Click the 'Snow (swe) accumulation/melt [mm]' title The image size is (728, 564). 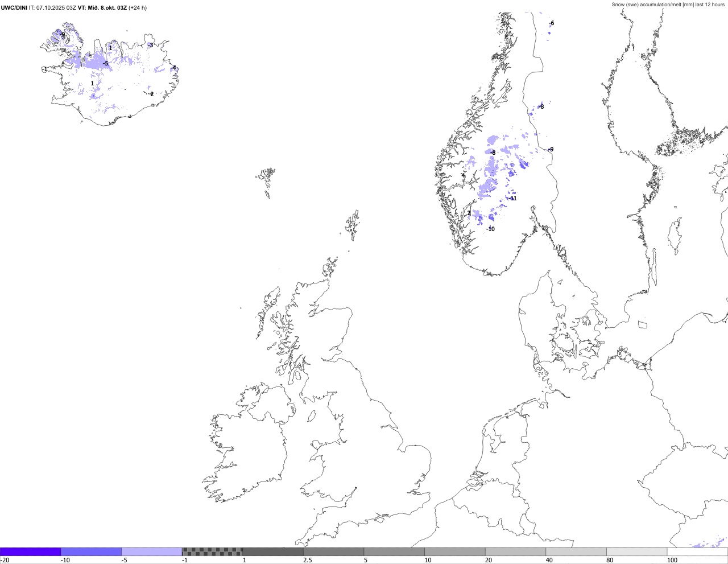[654, 5]
